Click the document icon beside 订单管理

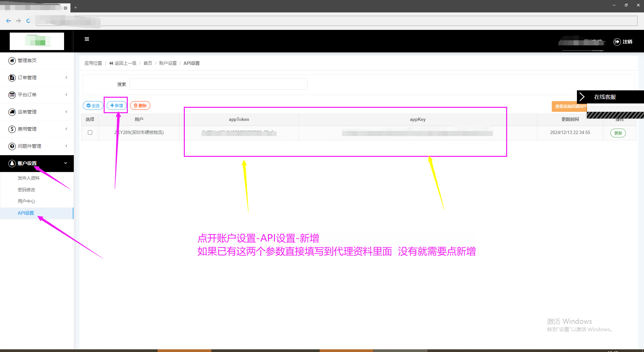12,78
